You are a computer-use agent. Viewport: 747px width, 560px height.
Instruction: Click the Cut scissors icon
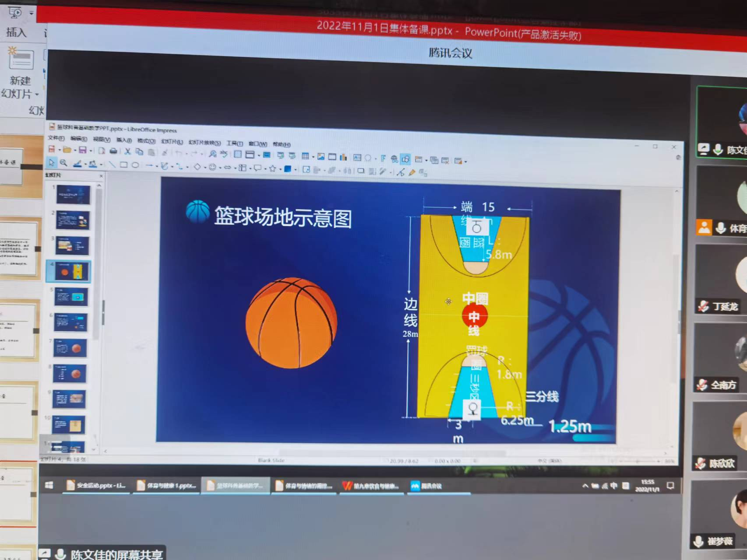[x=127, y=151]
